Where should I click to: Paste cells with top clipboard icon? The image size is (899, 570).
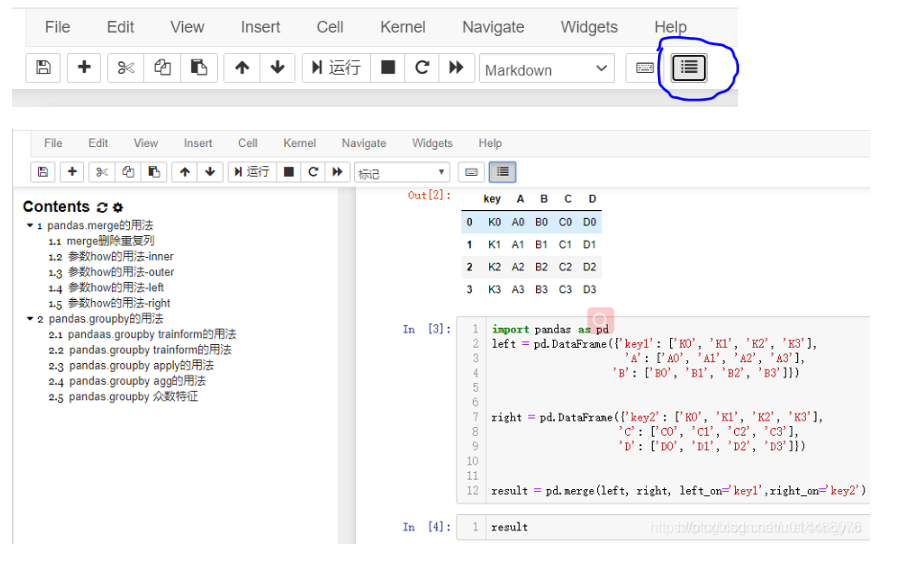coord(199,68)
